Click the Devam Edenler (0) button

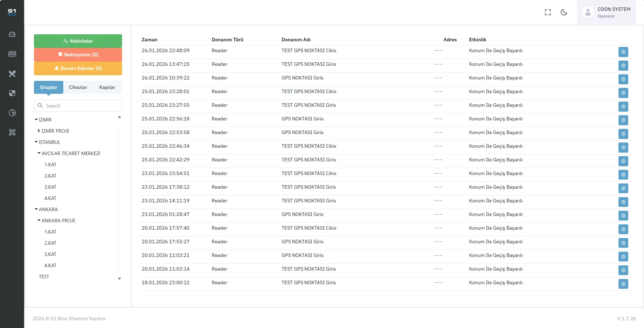[x=78, y=68]
